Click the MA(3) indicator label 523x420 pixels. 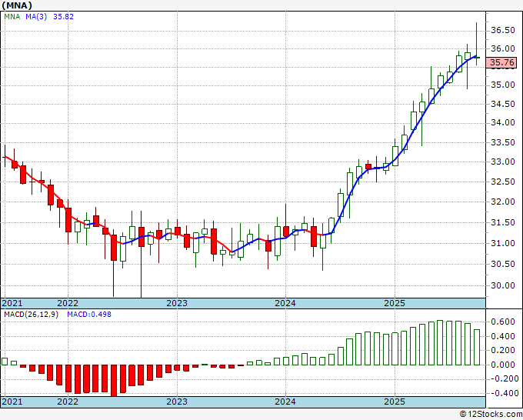click(x=36, y=16)
